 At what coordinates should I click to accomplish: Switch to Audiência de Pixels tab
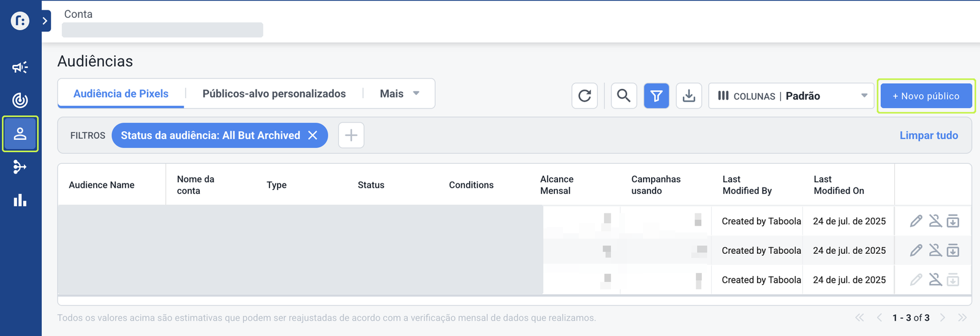tap(121, 94)
